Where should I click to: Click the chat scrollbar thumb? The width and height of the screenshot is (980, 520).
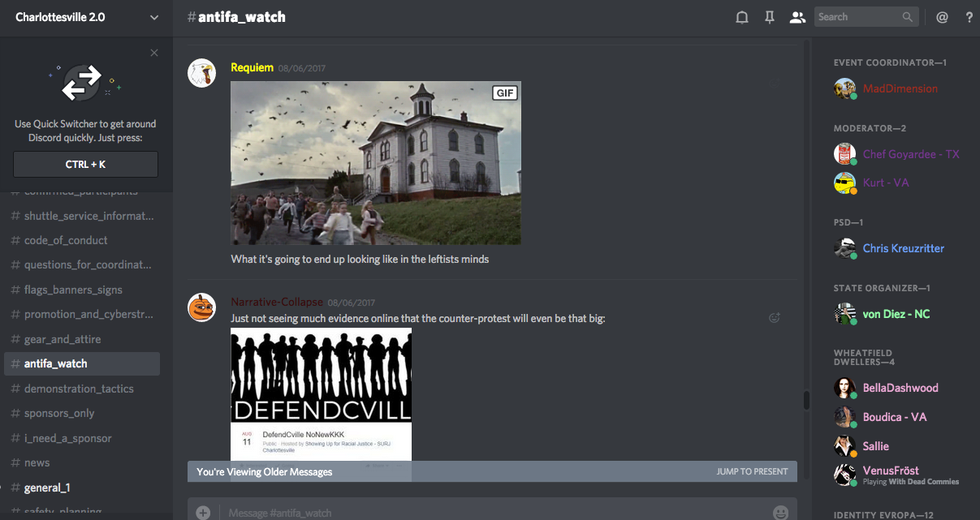point(806,401)
